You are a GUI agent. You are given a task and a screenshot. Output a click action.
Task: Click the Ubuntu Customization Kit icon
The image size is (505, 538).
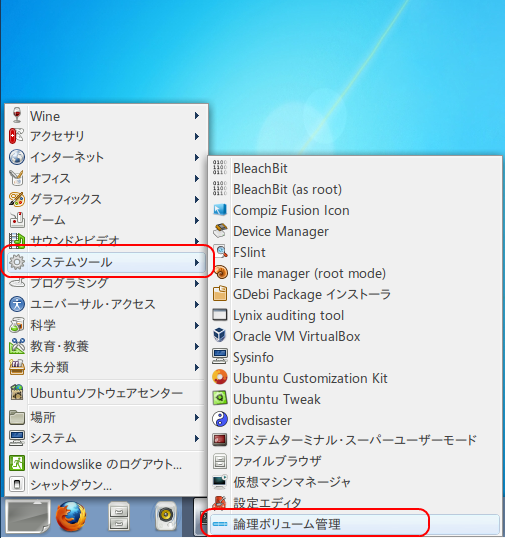[x=220, y=378]
